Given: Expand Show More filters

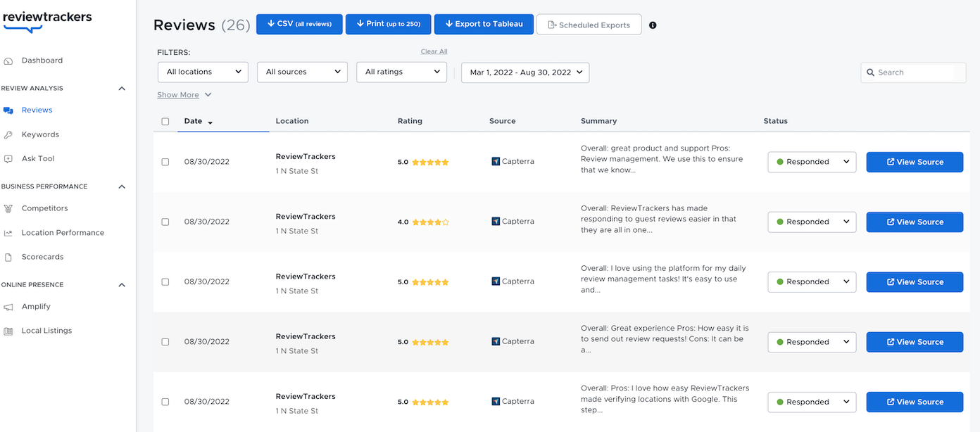Looking at the screenshot, I should [184, 95].
